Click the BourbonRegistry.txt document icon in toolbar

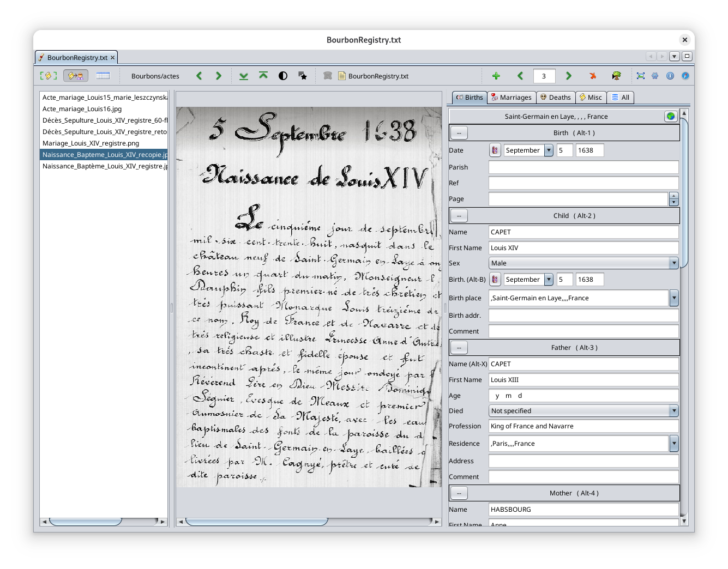tap(342, 76)
